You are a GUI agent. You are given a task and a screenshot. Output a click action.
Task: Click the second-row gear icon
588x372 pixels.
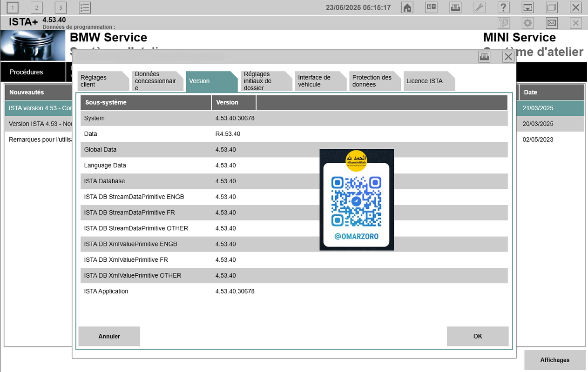coord(527,23)
